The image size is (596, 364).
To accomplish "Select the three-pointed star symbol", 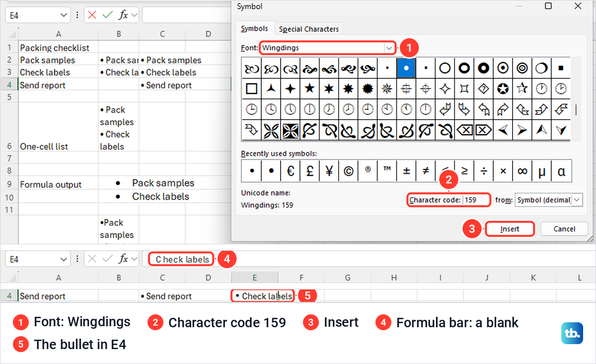I will click(x=271, y=88).
